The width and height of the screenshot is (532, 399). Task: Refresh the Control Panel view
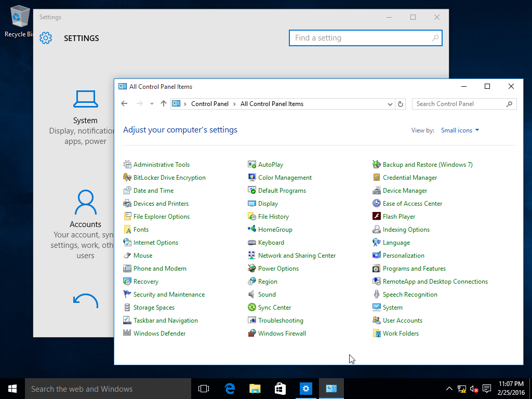click(x=400, y=104)
